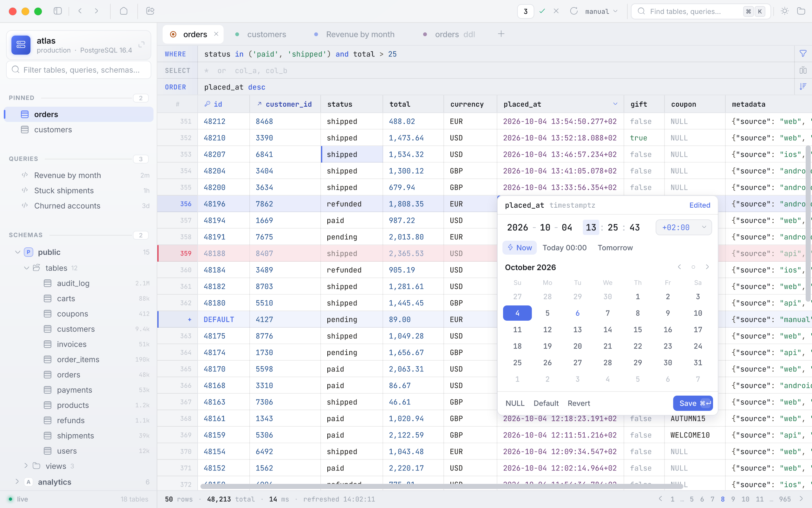Select Tomorrow preset in date editor
The image size is (812, 508).
tap(615, 248)
